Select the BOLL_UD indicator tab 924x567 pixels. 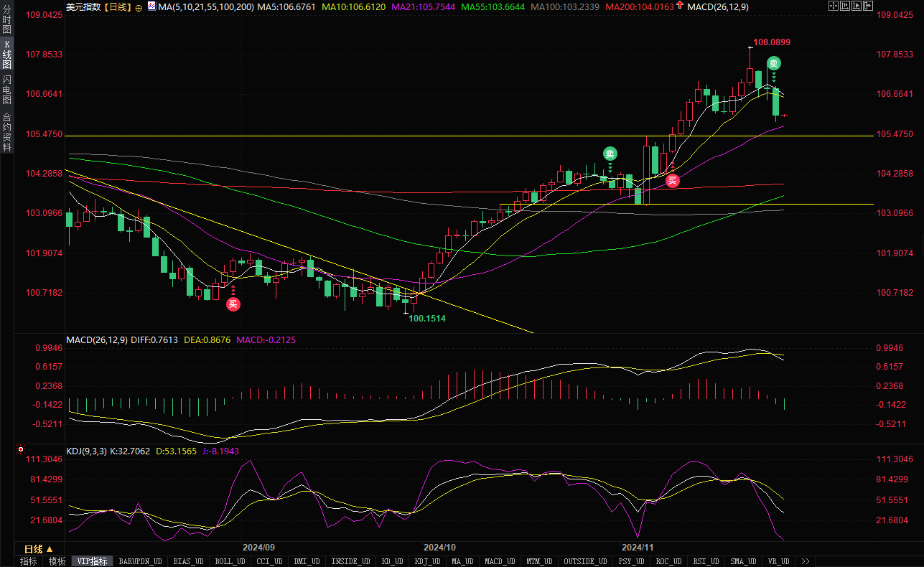point(230,561)
